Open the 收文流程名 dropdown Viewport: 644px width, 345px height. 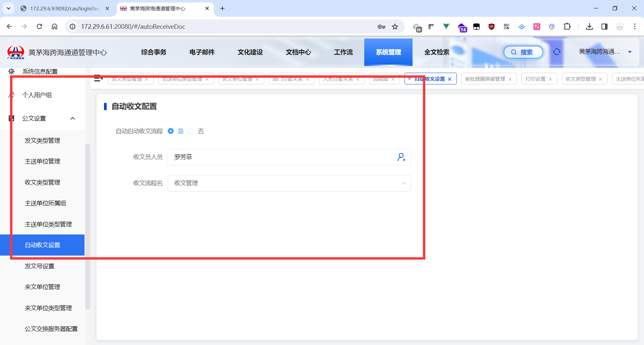pyautogui.click(x=289, y=183)
